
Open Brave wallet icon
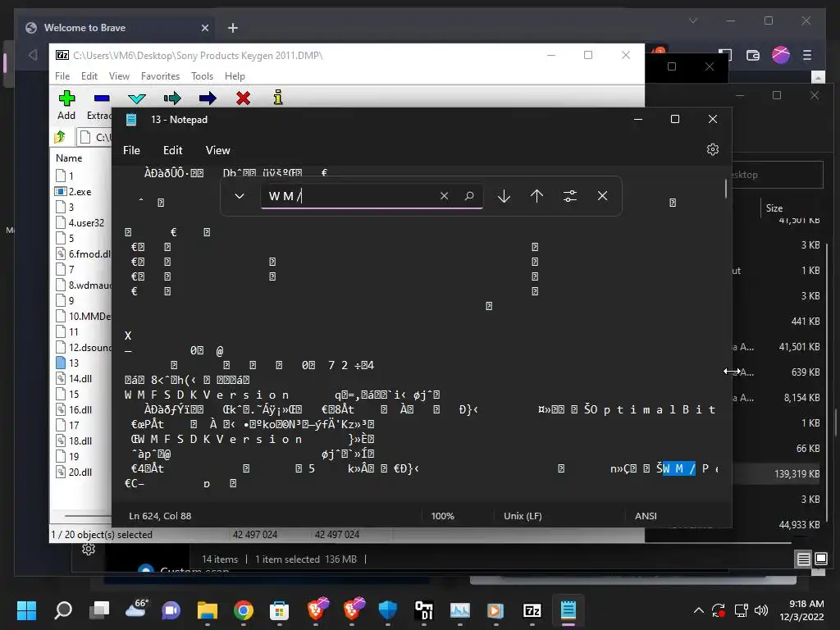[753, 55]
